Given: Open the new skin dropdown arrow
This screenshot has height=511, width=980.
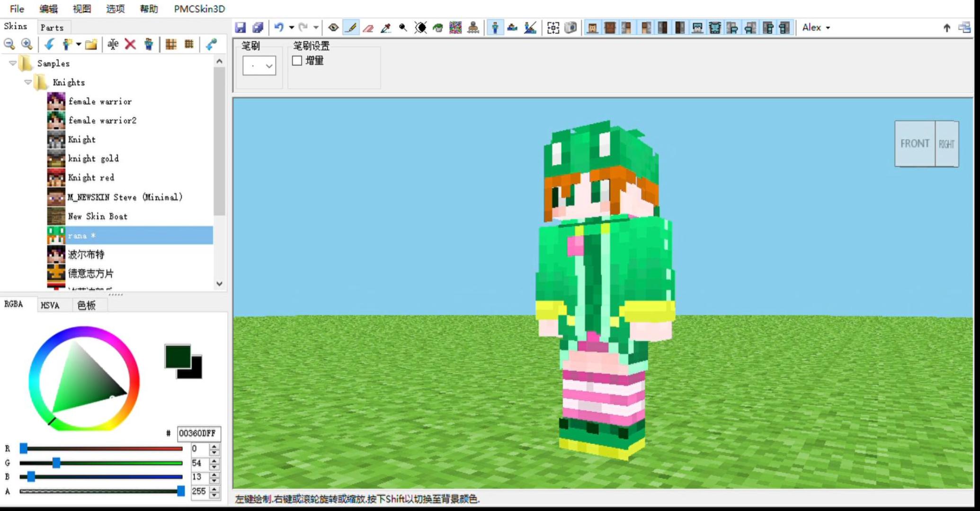Looking at the screenshot, I should coord(78,44).
